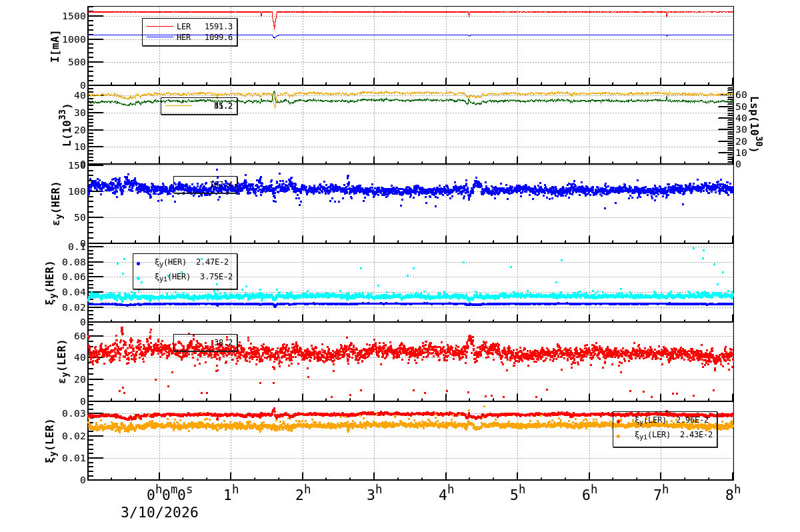The image size is (800, 532).
Task: Select the Lsp(10^30) right axis label
Action: pyautogui.click(x=755, y=124)
